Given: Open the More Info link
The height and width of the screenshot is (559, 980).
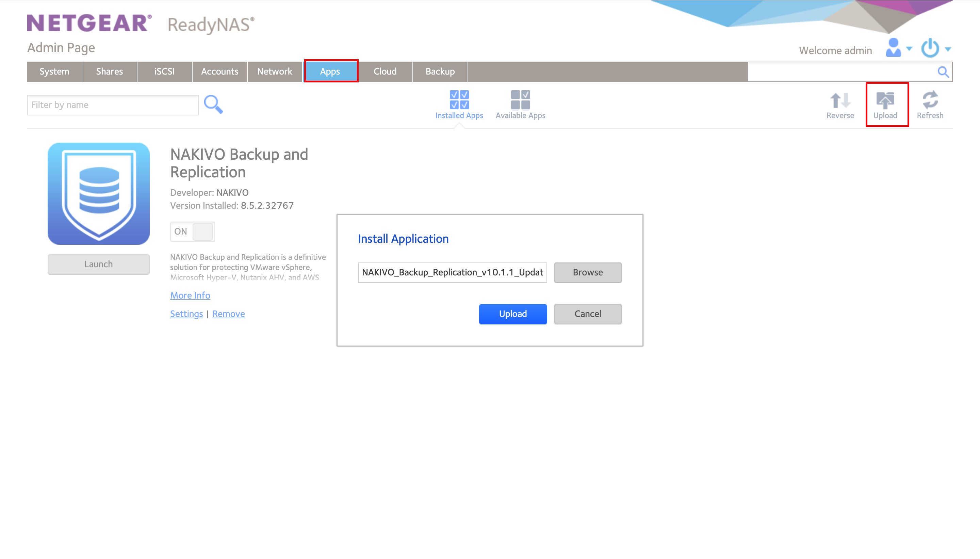Looking at the screenshot, I should coord(190,295).
